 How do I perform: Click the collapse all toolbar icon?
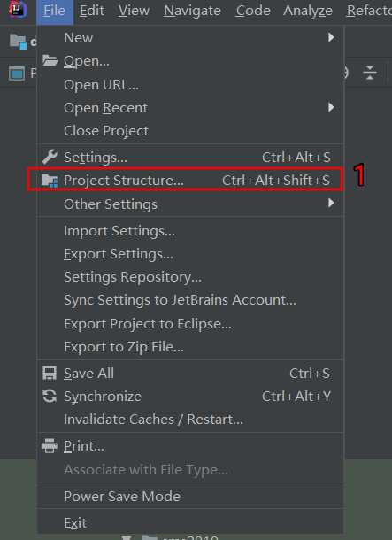coord(370,73)
